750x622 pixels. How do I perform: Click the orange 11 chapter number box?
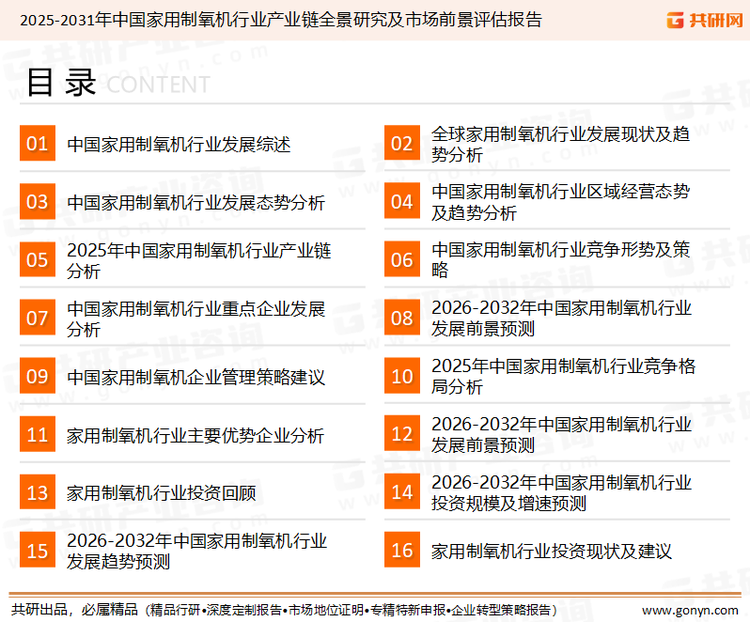coord(37,434)
